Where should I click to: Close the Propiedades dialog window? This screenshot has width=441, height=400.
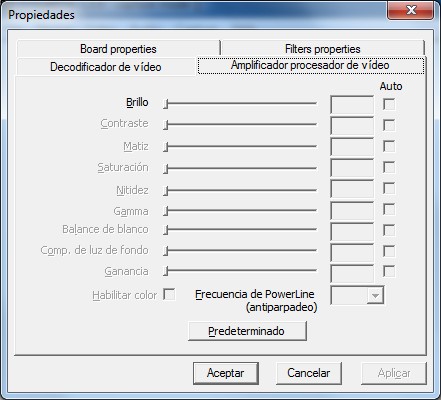coord(411,10)
